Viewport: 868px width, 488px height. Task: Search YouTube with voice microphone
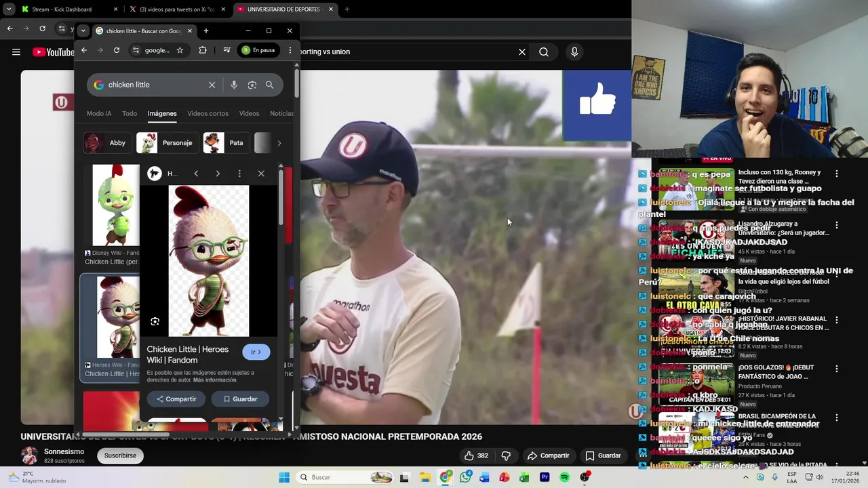(574, 52)
